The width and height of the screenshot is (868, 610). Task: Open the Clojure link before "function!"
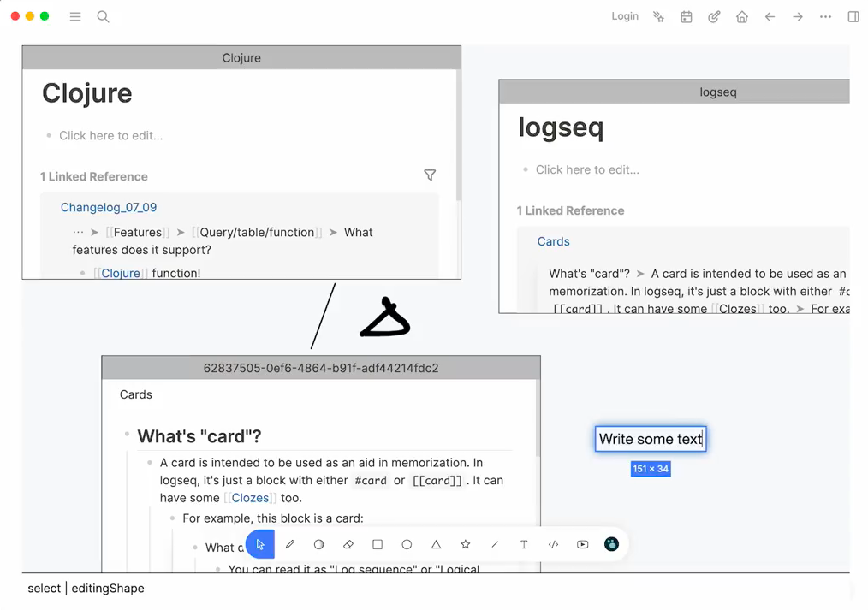[x=121, y=273]
